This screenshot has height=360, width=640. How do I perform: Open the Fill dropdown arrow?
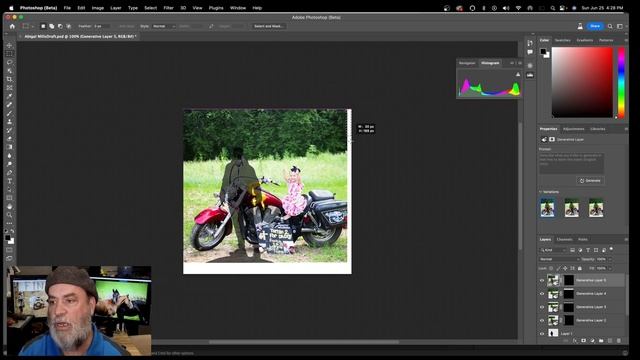610,268
